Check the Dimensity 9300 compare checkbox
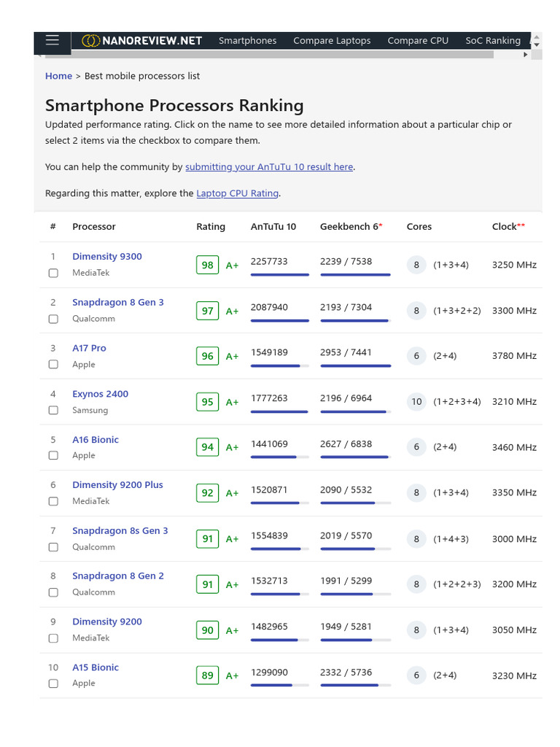Image resolution: width=560 pixels, height=747 pixels. pos(53,274)
